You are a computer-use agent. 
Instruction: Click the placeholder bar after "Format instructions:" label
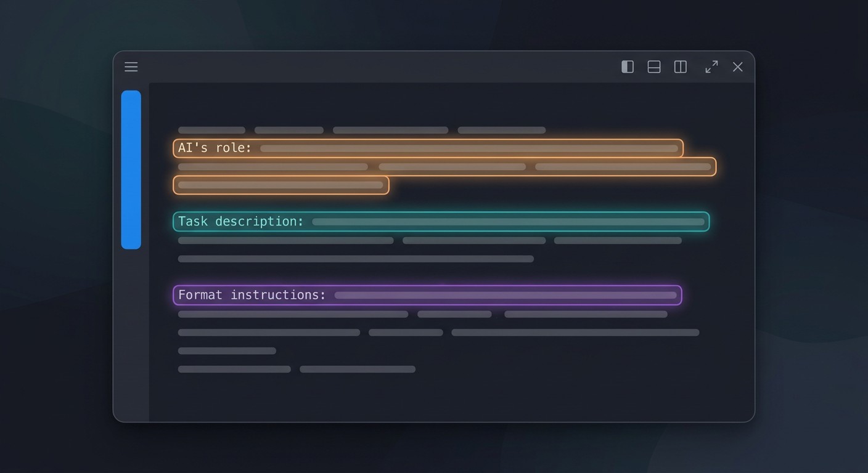point(506,295)
